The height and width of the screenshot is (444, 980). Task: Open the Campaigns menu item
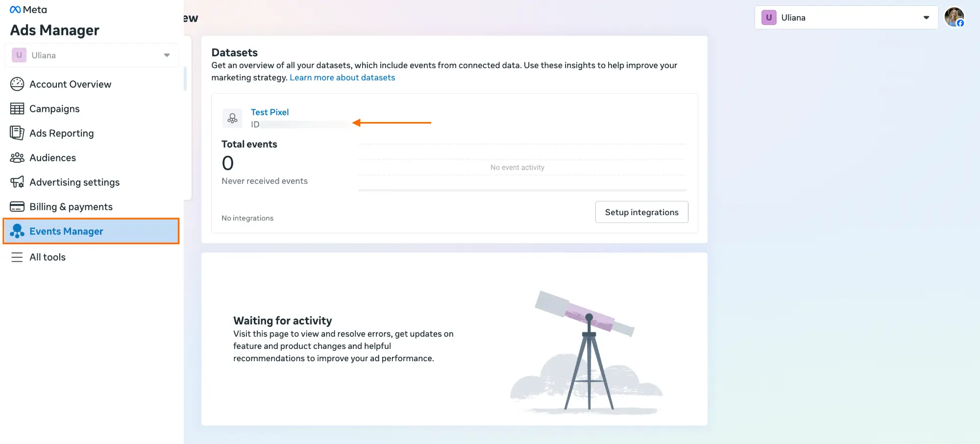pyautogui.click(x=54, y=109)
